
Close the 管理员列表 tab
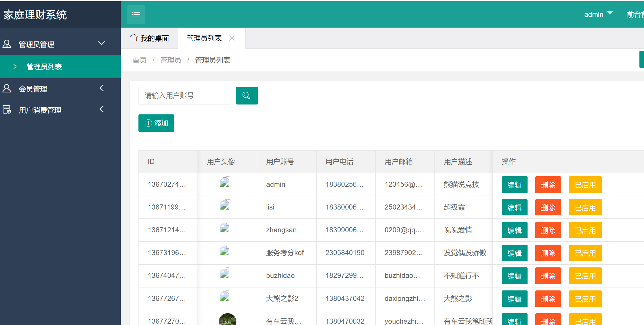(x=232, y=38)
